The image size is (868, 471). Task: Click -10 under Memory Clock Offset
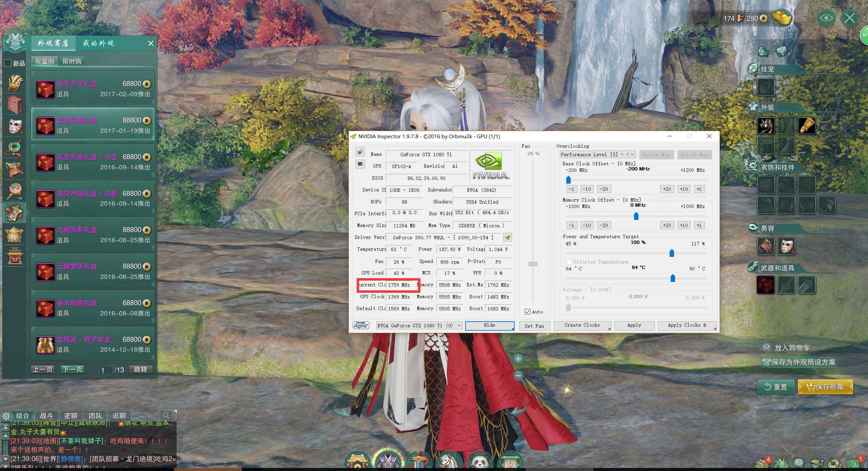tap(587, 225)
